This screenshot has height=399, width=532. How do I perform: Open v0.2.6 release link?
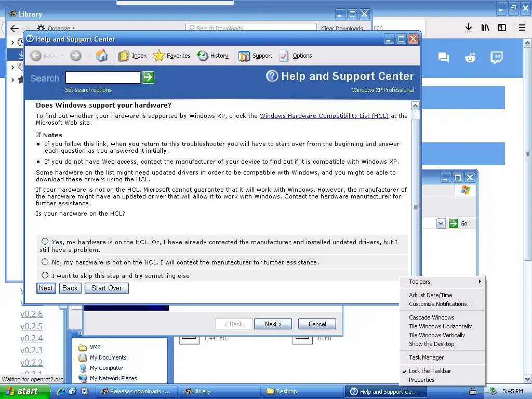[x=32, y=314]
